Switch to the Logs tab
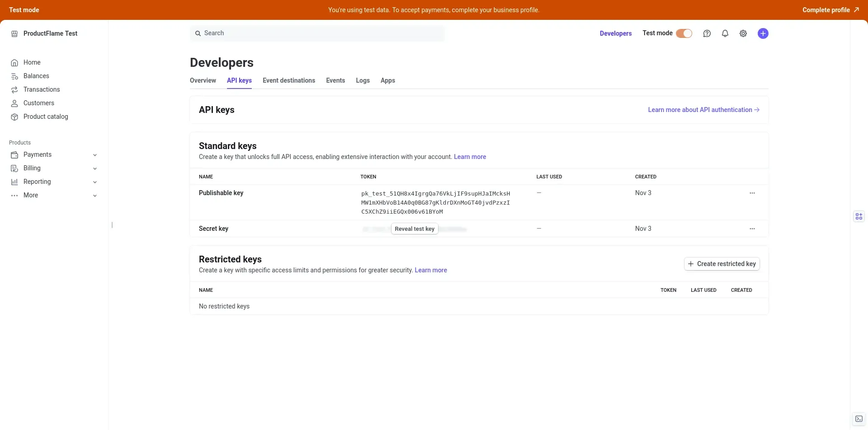The image size is (868, 430). (363, 80)
